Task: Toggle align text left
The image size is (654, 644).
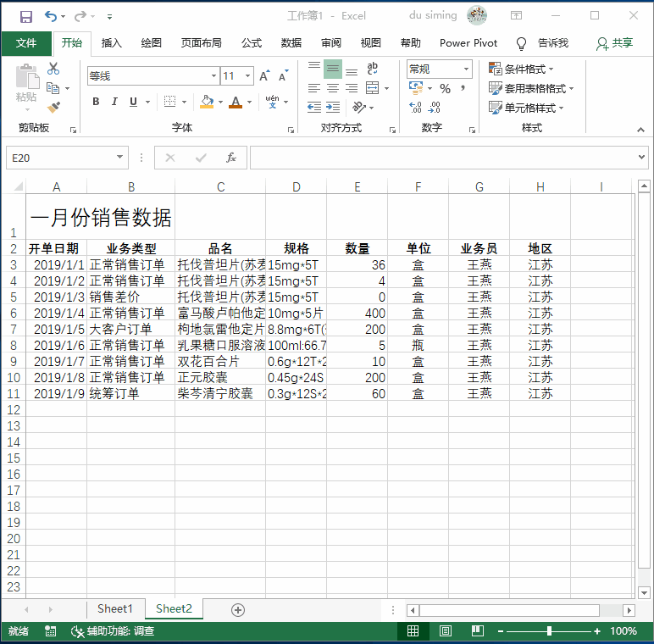Action: pos(314,88)
